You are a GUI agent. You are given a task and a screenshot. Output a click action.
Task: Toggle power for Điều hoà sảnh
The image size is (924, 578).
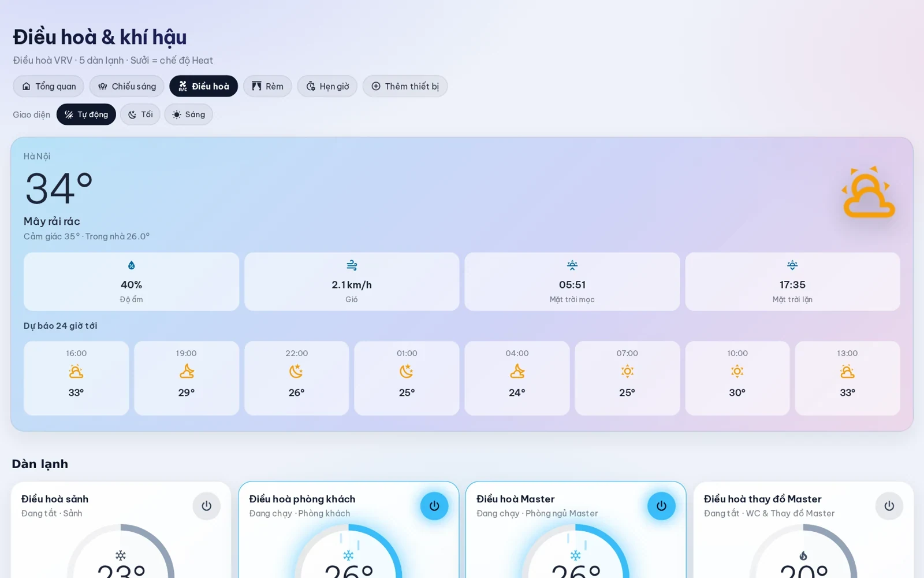click(206, 506)
